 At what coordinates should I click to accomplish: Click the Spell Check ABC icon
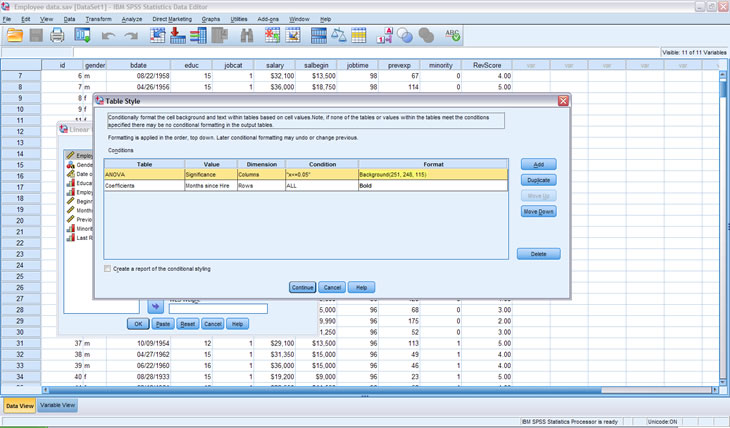point(452,36)
